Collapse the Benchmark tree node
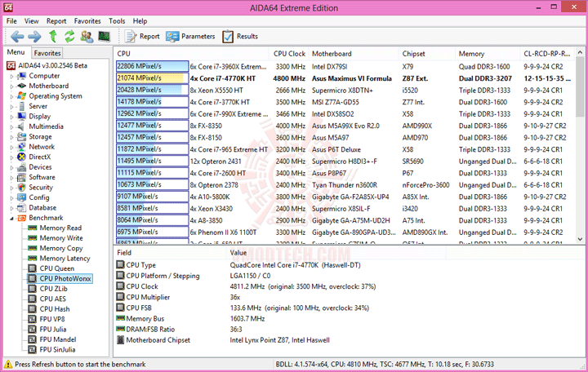The image size is (588, 372). click(x=11, y=218)
